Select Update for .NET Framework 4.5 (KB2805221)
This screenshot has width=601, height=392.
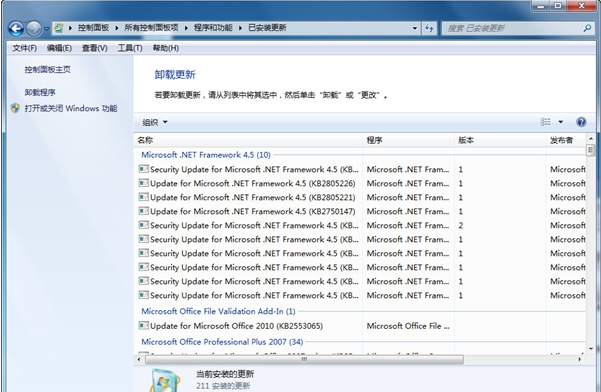click(253, 197)
